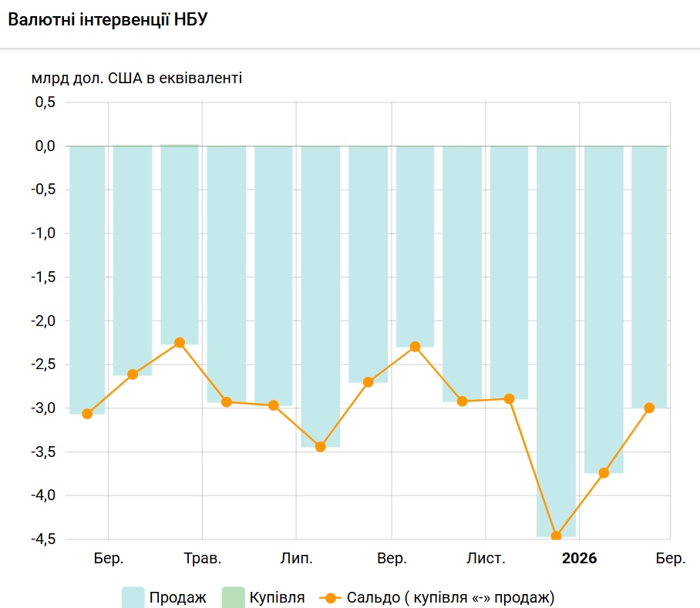Click the green Купівля legend swatch
700x608 pixels.
pos(233,597)
